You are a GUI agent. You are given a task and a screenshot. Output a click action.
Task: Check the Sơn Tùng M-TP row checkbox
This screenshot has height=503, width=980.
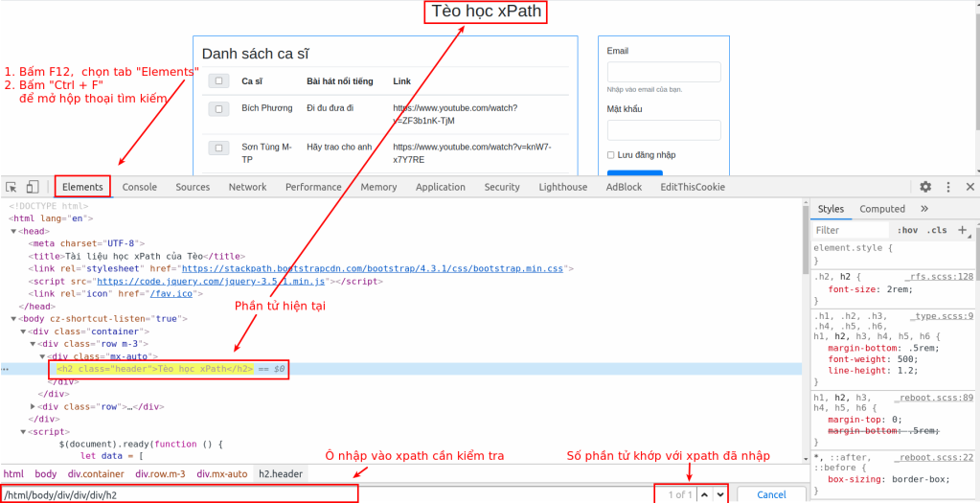pyautogui.click(x=218, y=149)
